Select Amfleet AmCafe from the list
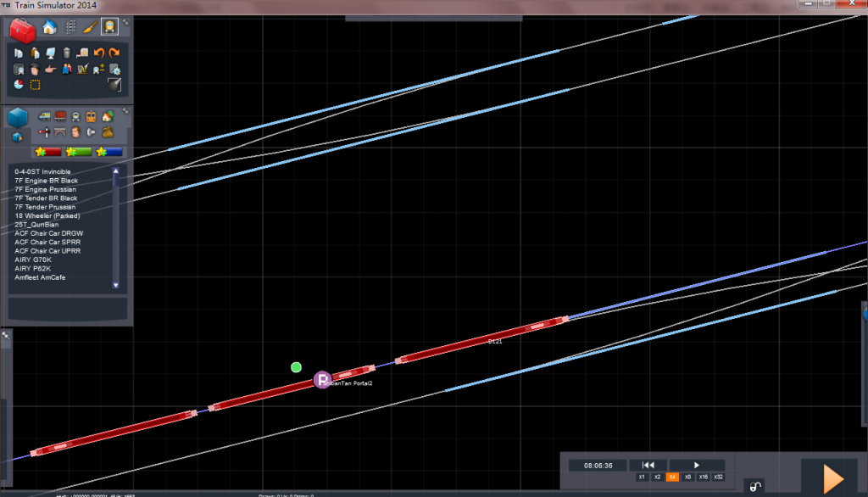This screenshot has height=497, width=868. point(40,277)
